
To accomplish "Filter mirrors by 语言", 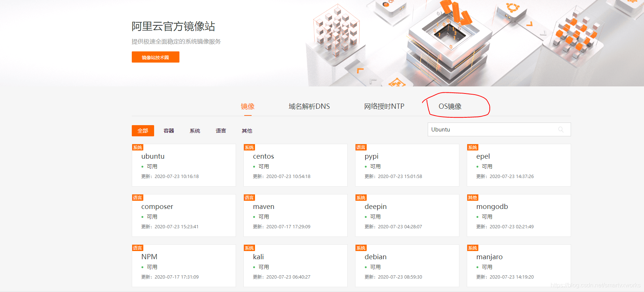I will [x=221, y=131].
